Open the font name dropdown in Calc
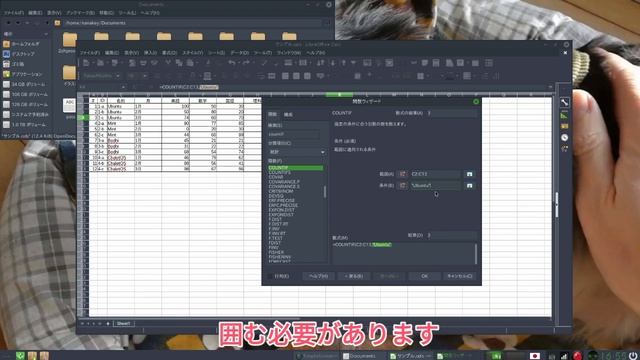The image size is (640, 360). click(118, 76)
